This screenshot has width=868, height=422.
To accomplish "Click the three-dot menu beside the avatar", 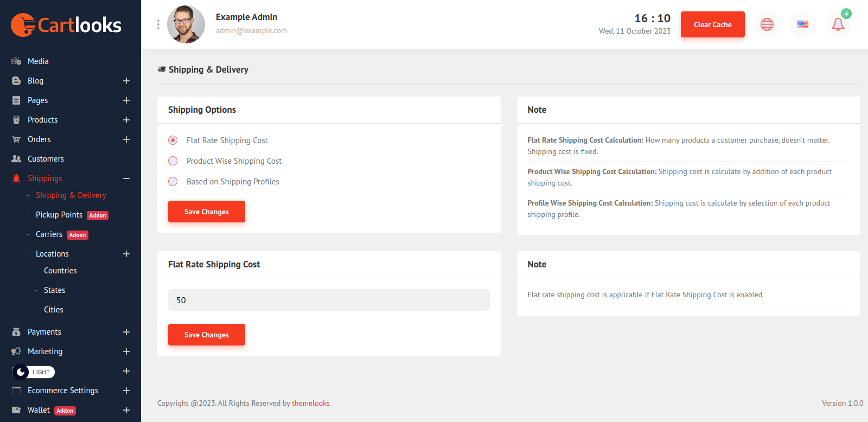I will (158, 24).
